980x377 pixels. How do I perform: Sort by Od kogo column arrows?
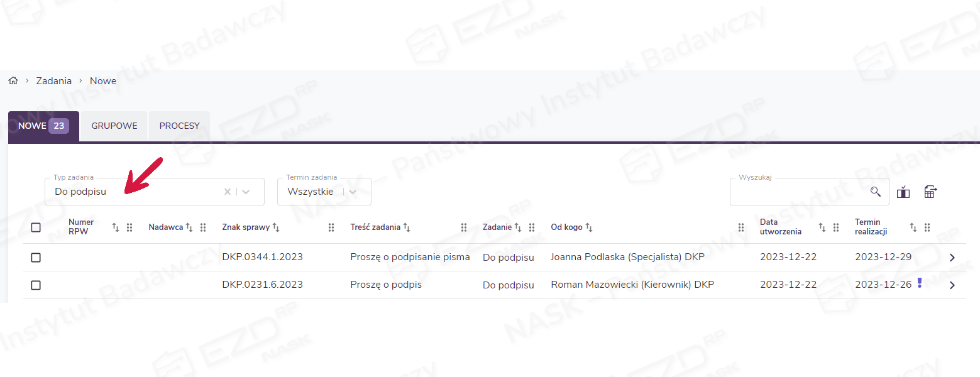[589, 227]
